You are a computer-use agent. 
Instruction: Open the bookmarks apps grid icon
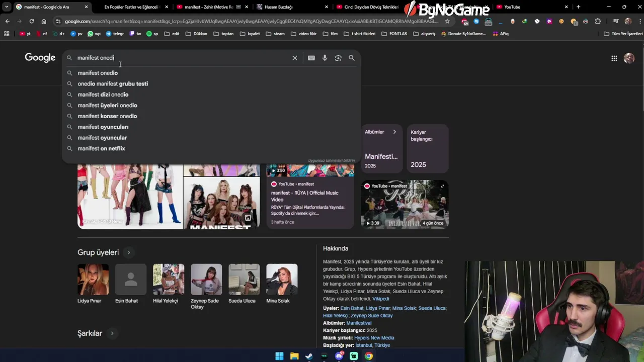click(7, 34)
